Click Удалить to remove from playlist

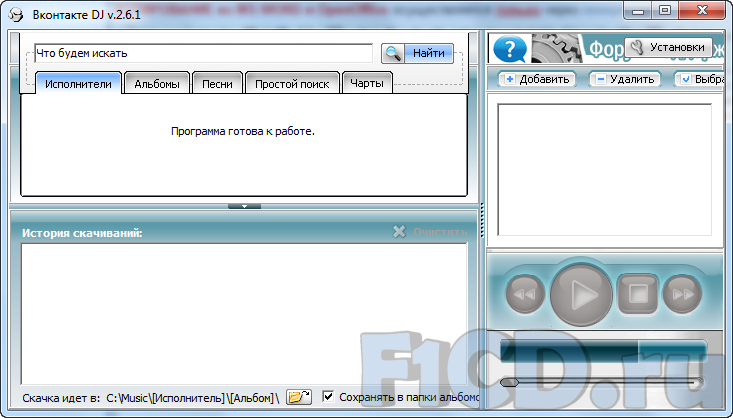coord(625,79)
